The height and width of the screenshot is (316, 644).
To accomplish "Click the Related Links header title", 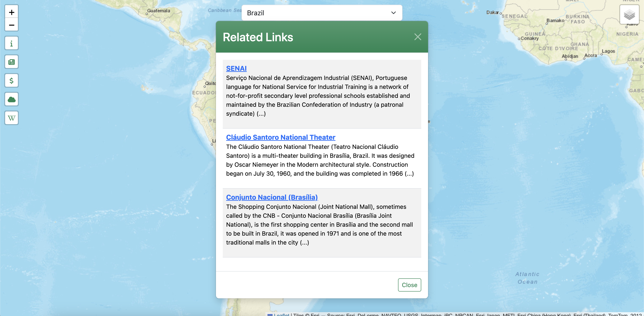I will point(258,37).
